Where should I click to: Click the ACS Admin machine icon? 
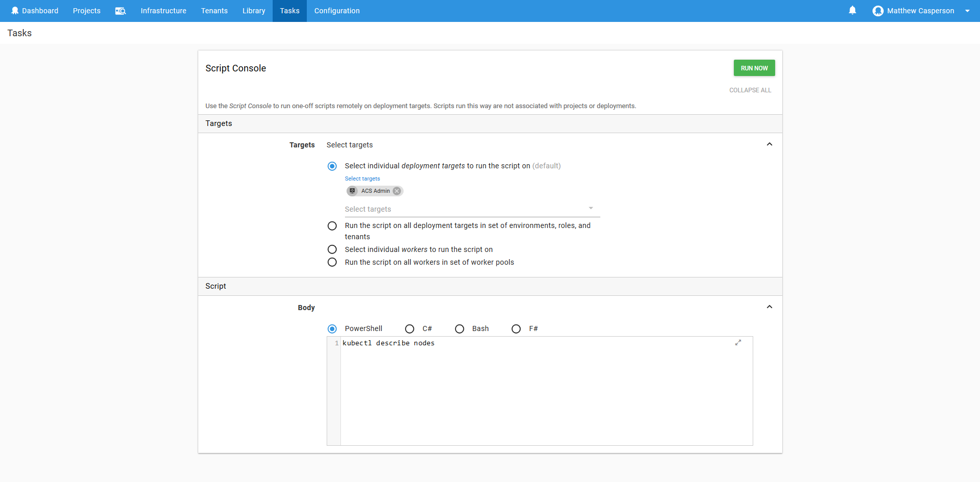353,191
